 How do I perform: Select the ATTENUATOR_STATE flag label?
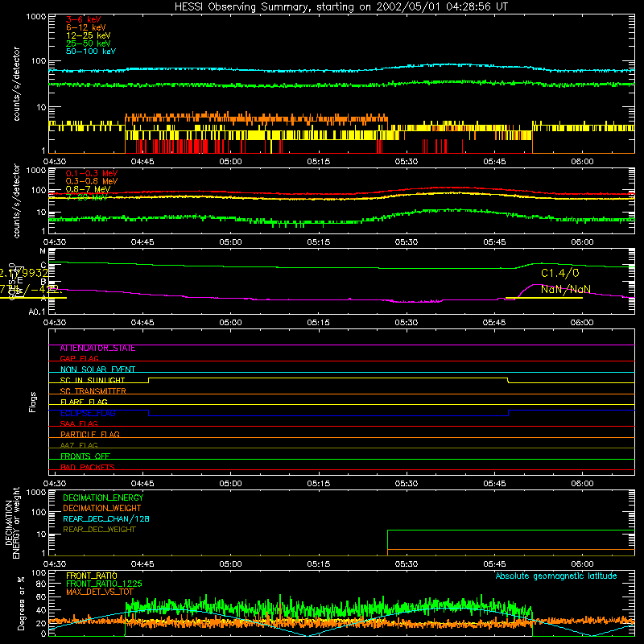pyautogui.click(x=97, y=349)
